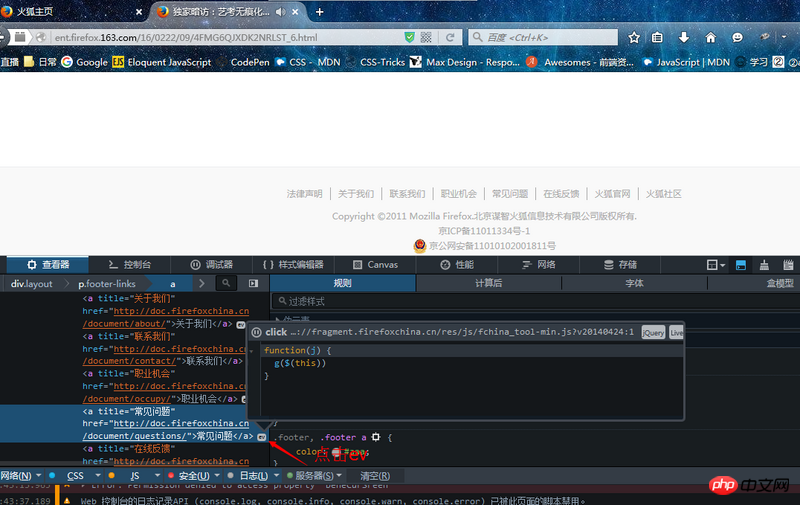Toggle the CSS console message filter
Image resolution: width=800 pixels, height=505 pixels.
(x=75, y=476)
